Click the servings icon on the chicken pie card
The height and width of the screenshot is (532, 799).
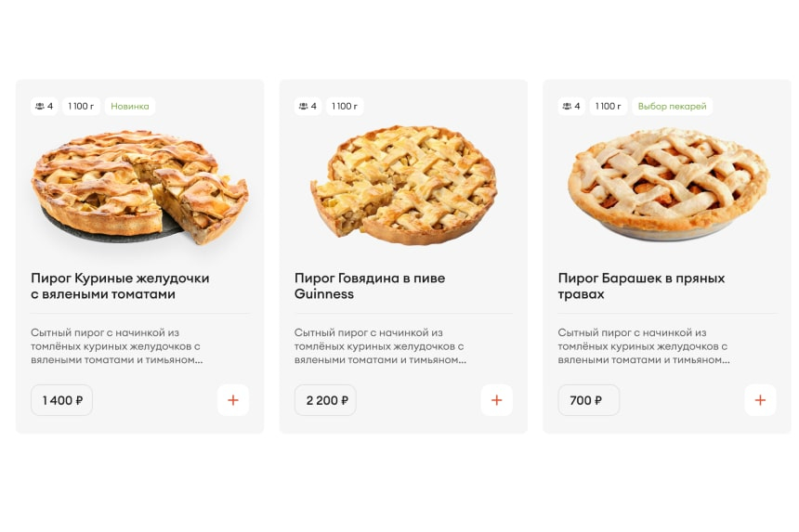(x=40, y=106)
